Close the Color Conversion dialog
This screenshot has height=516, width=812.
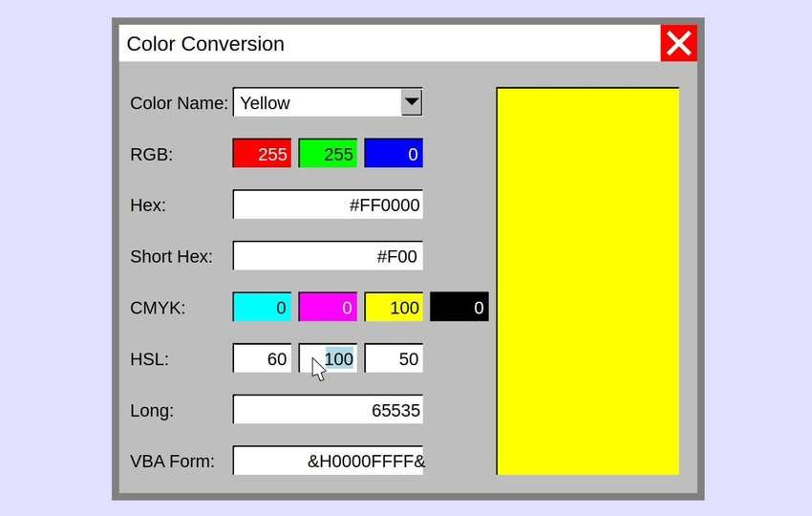point(678,43)
